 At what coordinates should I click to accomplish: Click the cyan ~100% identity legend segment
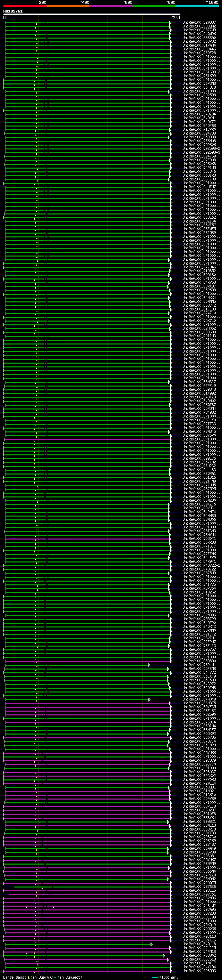click(x=197, y=6)
